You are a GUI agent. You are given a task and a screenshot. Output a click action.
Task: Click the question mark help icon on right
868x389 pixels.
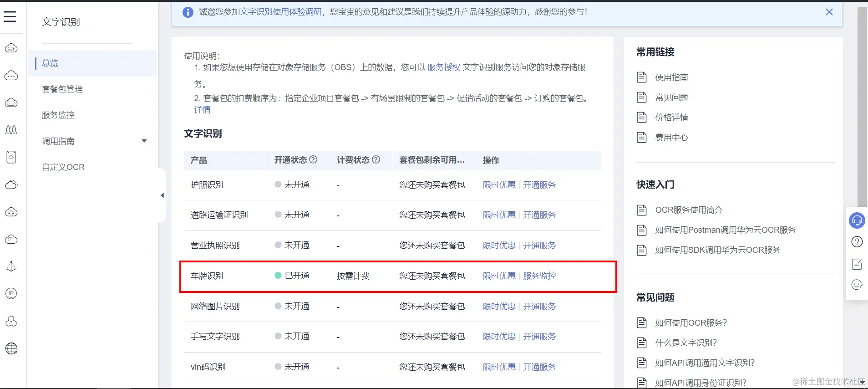[857, 242]
